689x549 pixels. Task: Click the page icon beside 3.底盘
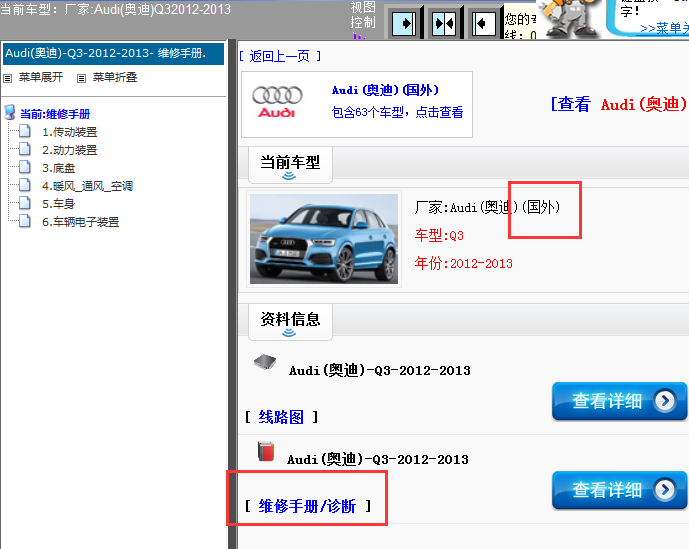coord(25,167)
